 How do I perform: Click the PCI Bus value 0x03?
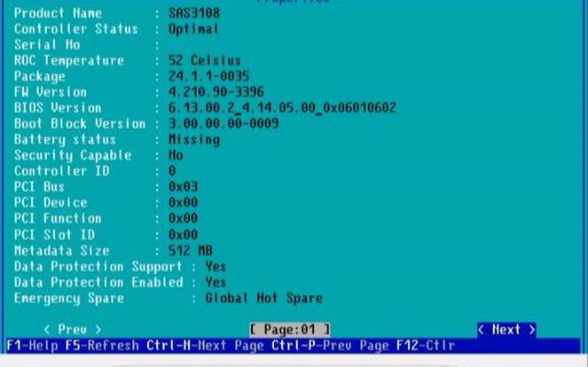pyautogui.click(x=183, y=187)
